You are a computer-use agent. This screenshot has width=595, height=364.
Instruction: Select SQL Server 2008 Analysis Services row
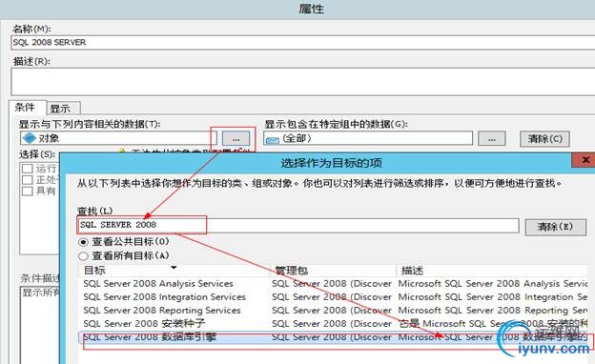pos(334,284)
